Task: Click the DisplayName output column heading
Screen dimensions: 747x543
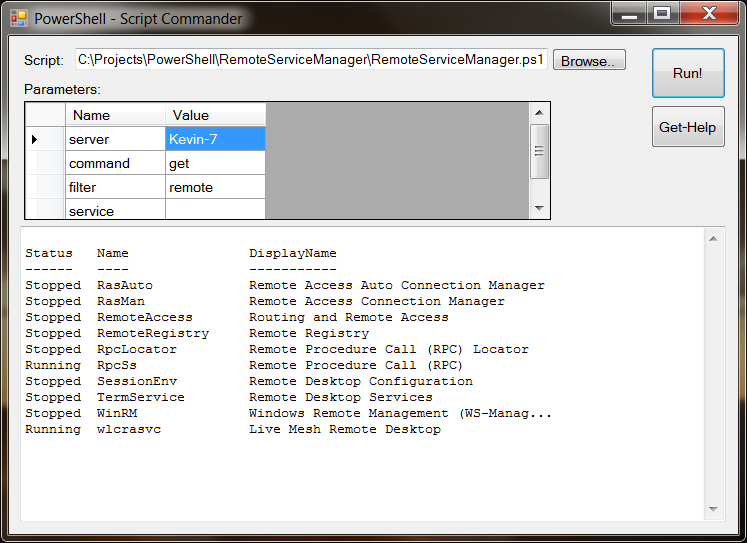Action: point(293,253)
